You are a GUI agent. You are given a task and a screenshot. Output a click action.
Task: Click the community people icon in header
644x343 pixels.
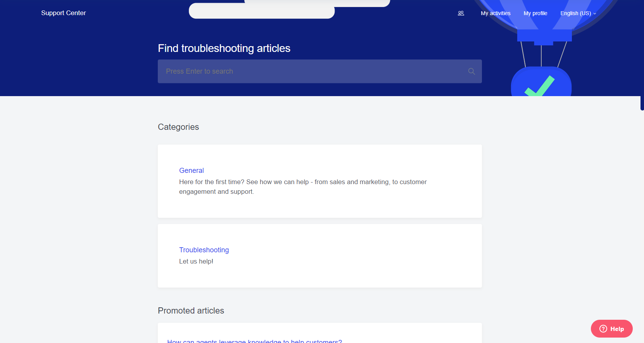[x=461, y=13]
